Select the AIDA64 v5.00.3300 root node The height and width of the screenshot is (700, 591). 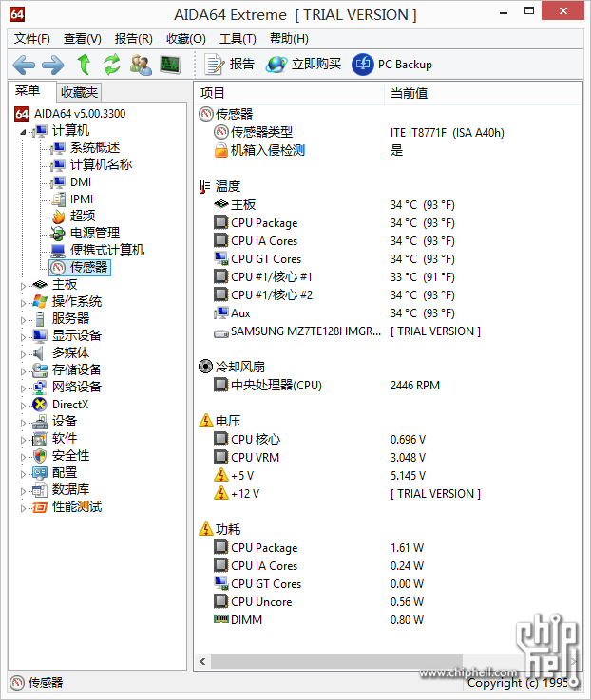click(x=70, y=114)
